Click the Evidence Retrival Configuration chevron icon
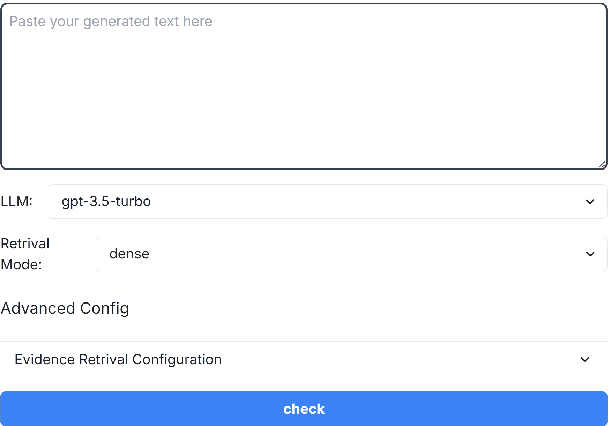The image size is (608, 426). pos(585,360)
